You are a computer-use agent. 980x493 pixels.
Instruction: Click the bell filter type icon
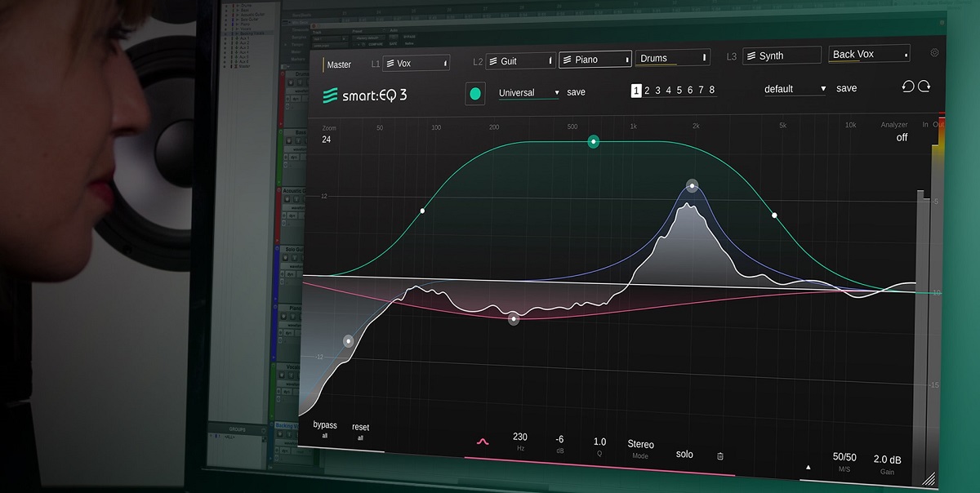point(483,442)
